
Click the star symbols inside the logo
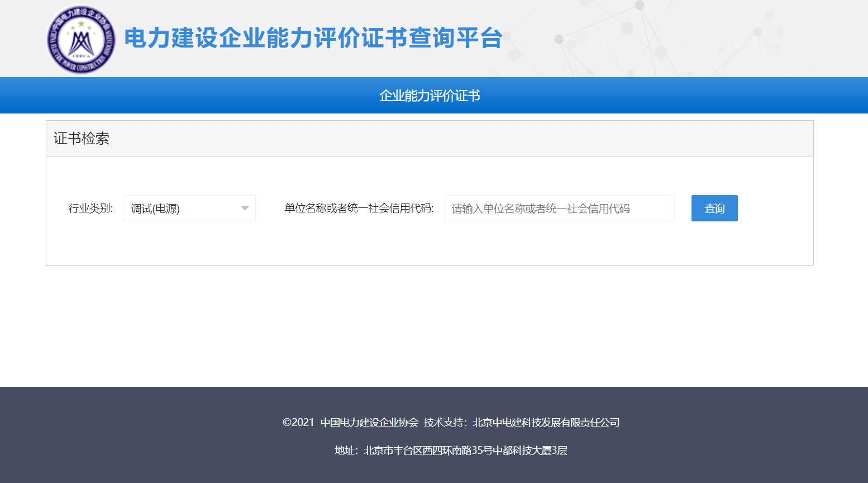(x=82, y=24)
